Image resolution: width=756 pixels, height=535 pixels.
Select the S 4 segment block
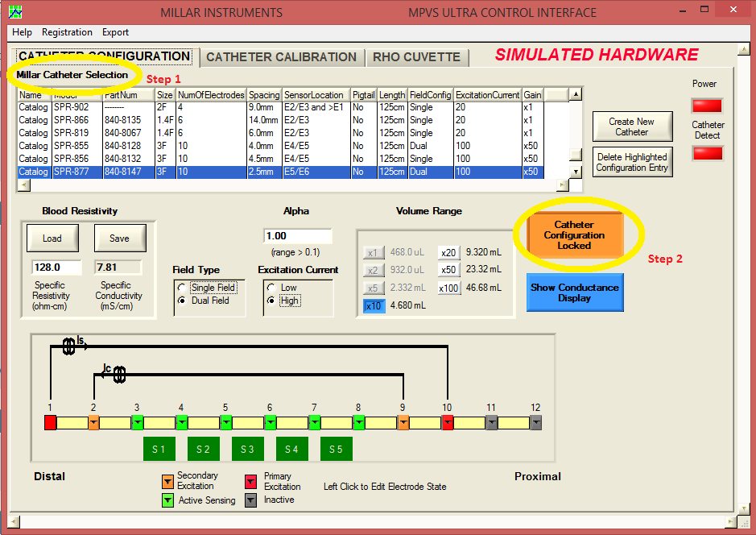tap(292, 449)
